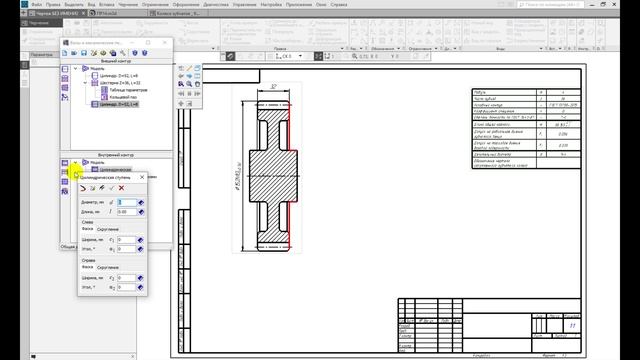Open the Вставка menu
Screen dimensions: 640x360
coord(107,4)
